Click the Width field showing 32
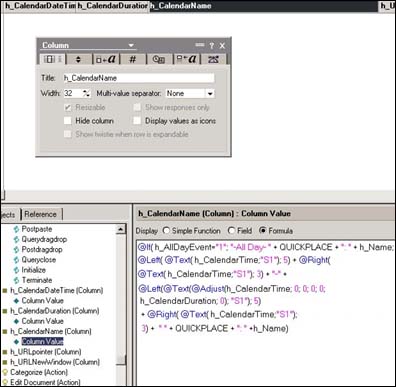Image resolution: width=396 pixels, height=387 pixels. click(x=73, y=93)
